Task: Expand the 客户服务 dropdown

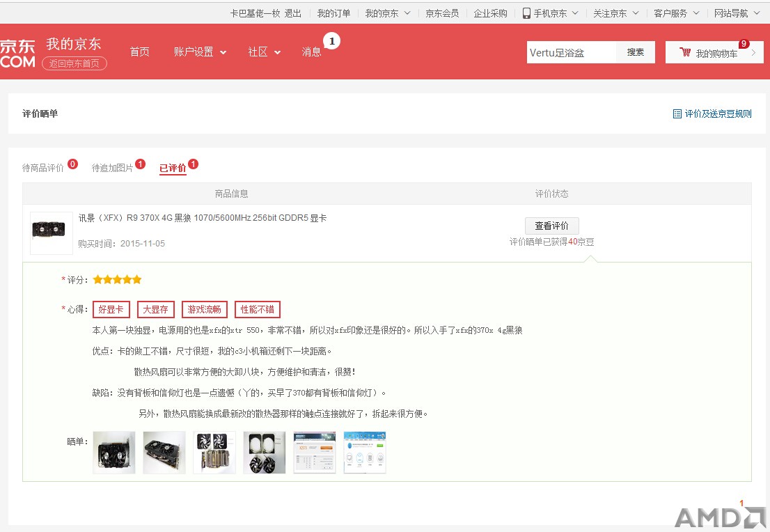Action: [696, 13]
